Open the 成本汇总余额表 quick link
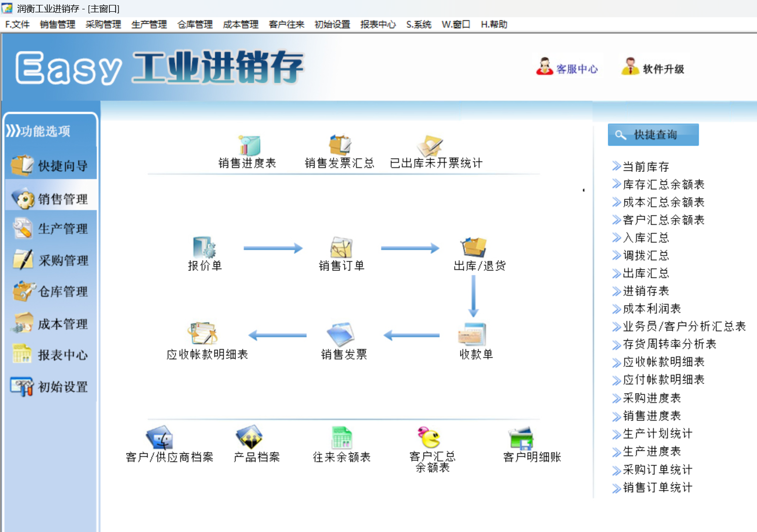The height and width of the screenshot is (532, 757). (x=658, y=202)
